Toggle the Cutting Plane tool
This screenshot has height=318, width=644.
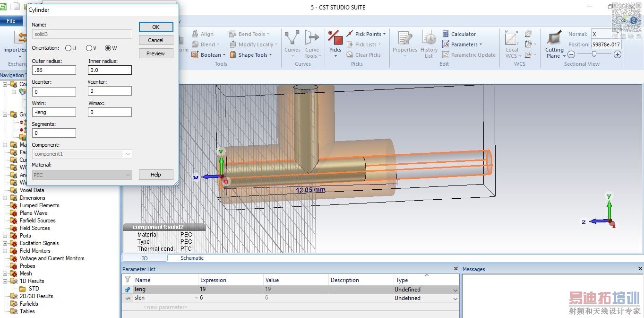554,44
